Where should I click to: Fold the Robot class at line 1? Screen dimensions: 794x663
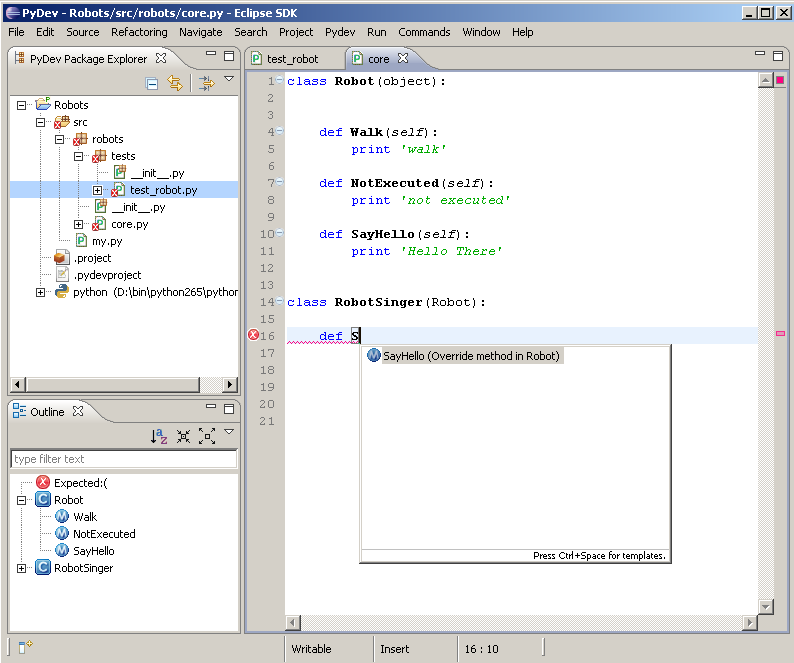click(x=280, y=80)
